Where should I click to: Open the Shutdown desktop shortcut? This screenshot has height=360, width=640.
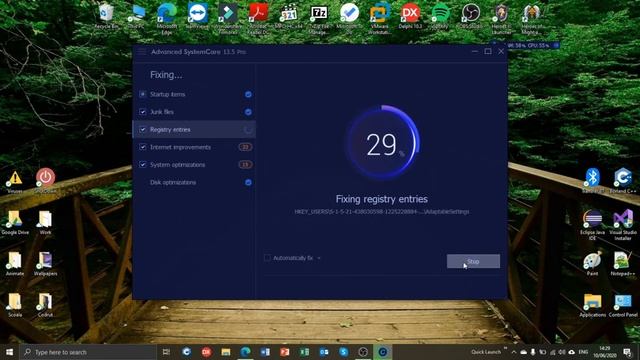click(x=45, y=181)
